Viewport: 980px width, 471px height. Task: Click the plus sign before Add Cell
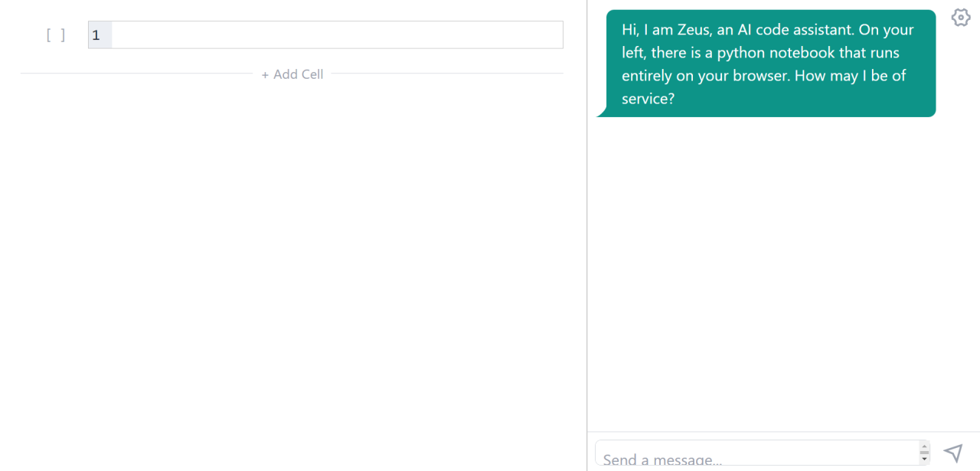pos(265,75)
